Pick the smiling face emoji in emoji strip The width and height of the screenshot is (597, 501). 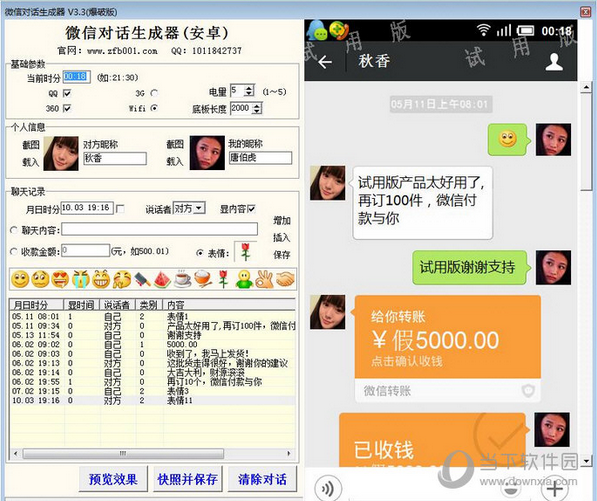pos(20,279)
